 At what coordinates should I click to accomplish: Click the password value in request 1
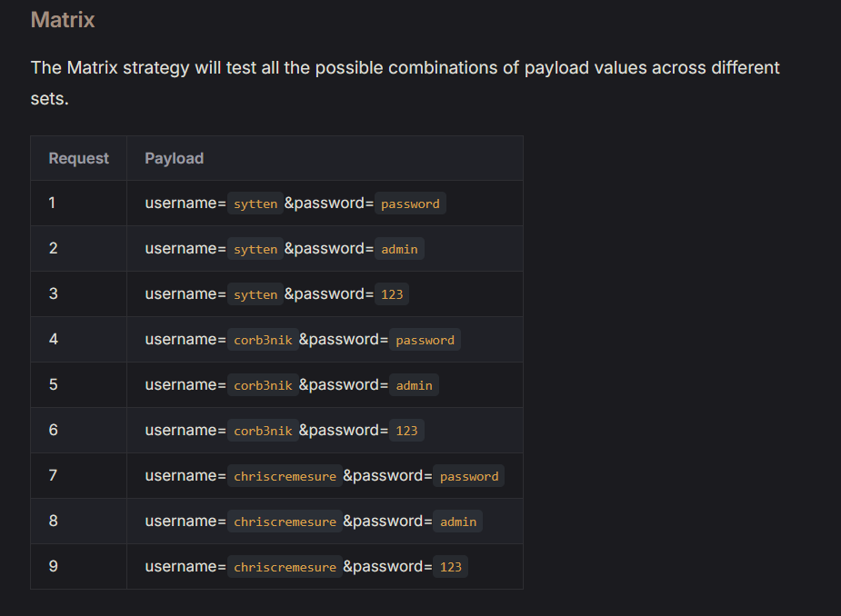pyautogui.click(x=410, y=204)
